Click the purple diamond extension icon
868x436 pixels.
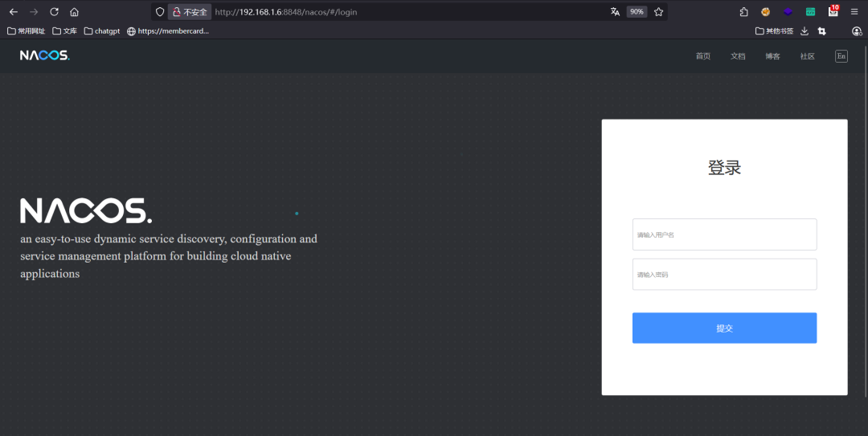788,11
